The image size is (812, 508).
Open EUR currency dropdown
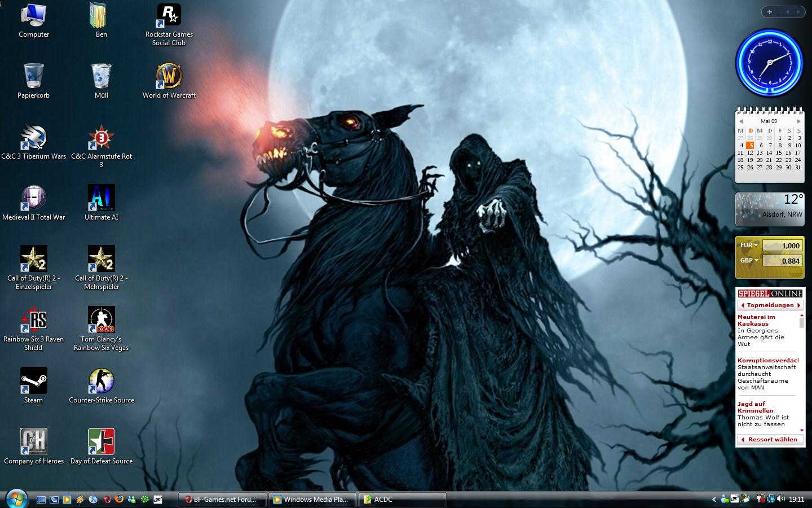point(749,245)
